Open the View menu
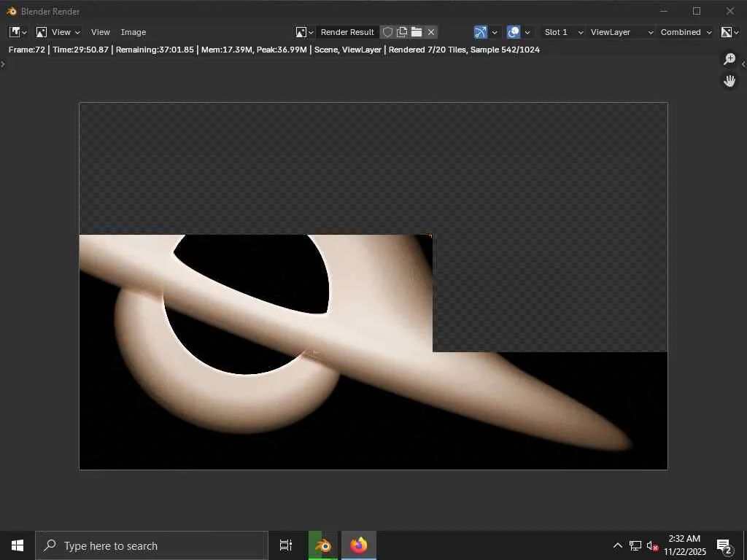This screenshot has height=560, width=747. [x=101, y=32]
